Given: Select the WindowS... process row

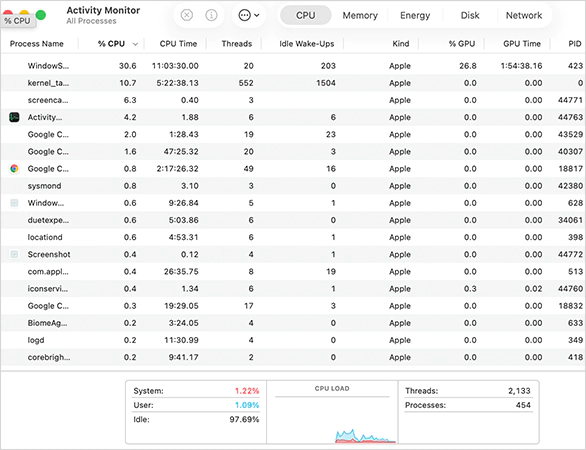Looking at the screenshot, I should 293,66.
